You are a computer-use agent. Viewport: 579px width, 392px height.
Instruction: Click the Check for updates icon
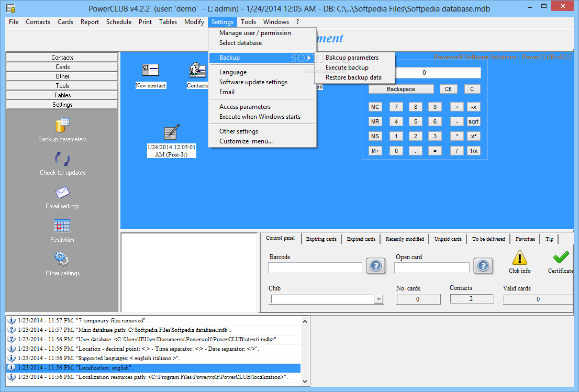point(62,159)
